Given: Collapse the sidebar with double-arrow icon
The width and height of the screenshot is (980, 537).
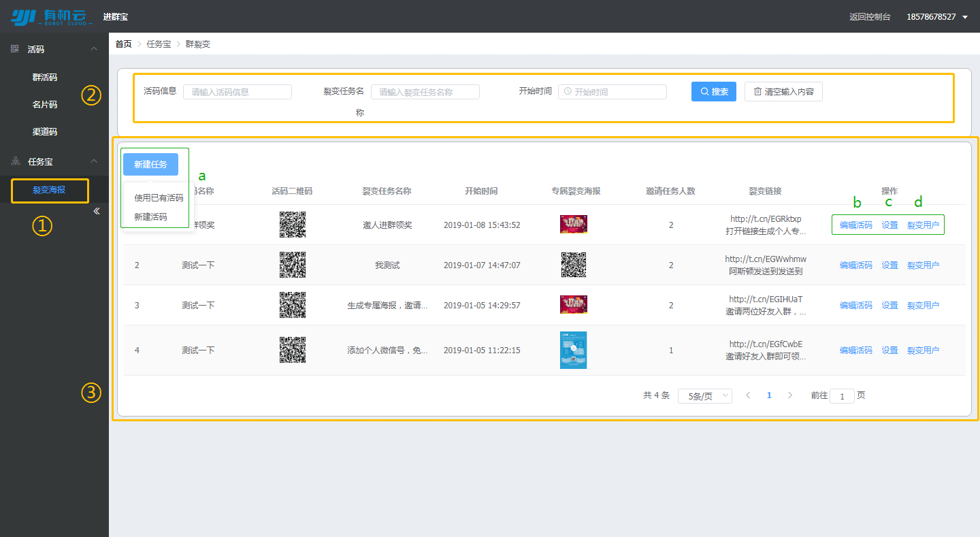Looking at the screenshot, I should pos(97,211).
